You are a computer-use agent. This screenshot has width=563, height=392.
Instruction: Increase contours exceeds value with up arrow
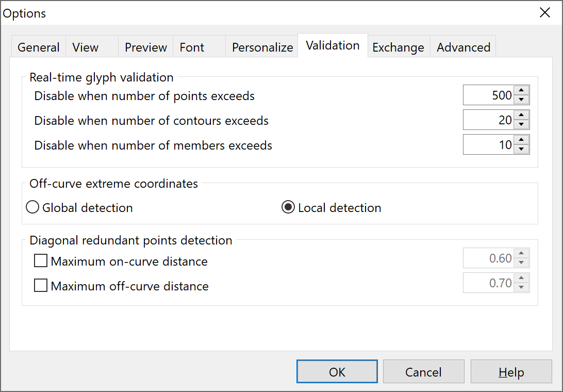(x=521, y=115)
